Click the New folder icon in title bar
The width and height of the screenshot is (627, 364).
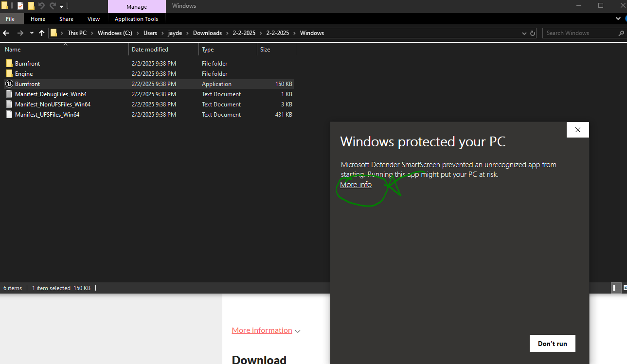(31, 6)
